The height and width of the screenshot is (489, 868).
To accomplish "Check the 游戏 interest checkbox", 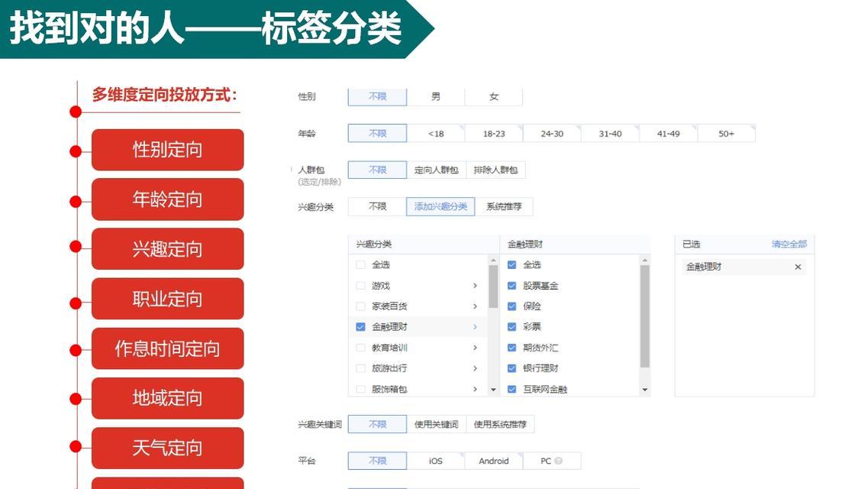I will [x=360, y=286].
